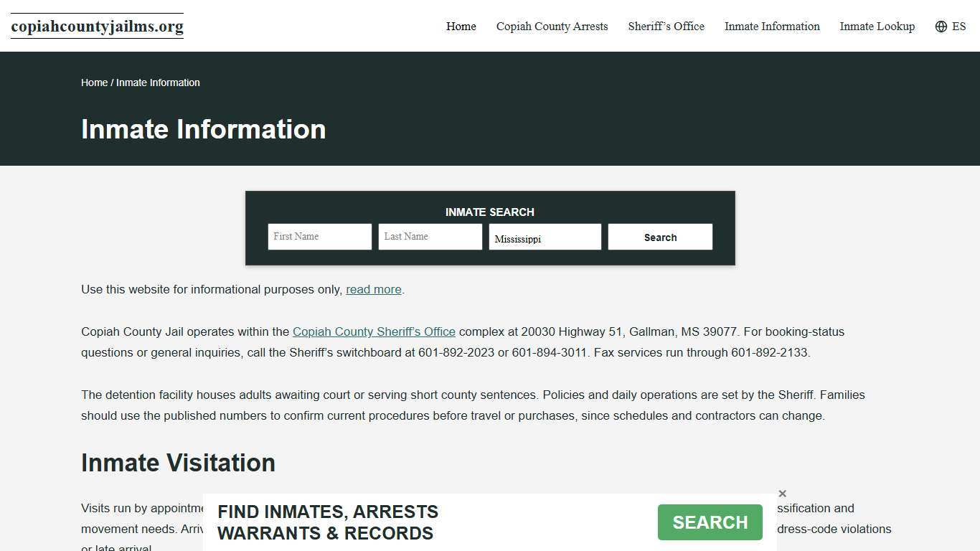Screen dimensions: 980x551
Task: Go to Copiah County Arrests page
Action: (x=552, y=27)
